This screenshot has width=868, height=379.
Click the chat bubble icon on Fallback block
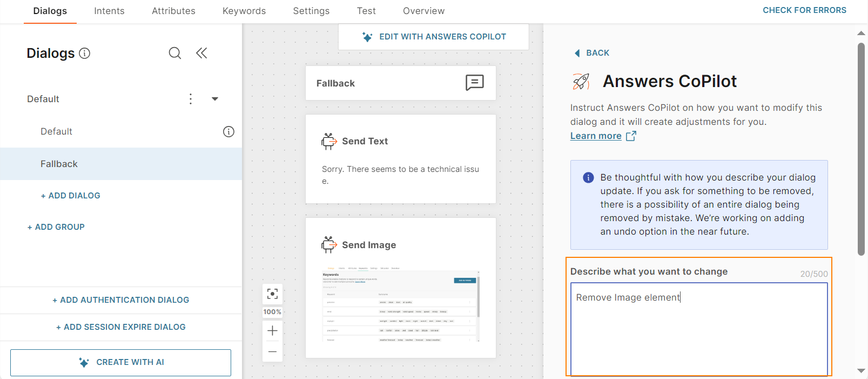[475, 83]
